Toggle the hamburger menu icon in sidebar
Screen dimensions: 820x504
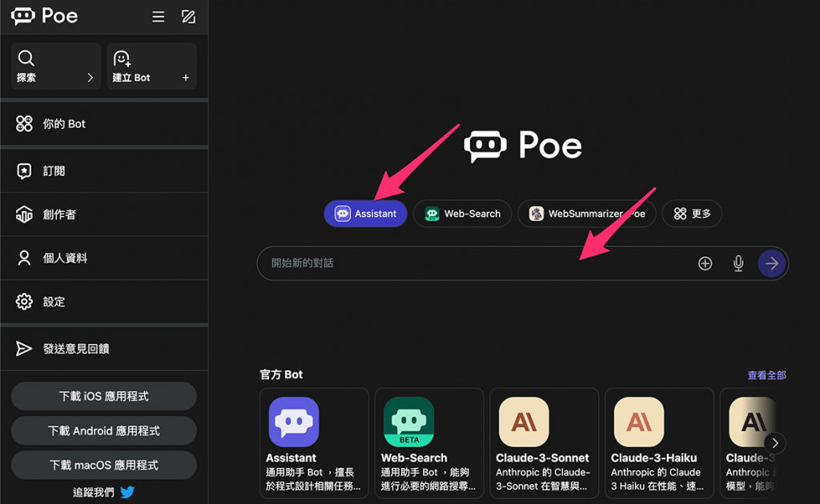coord(158,17)
